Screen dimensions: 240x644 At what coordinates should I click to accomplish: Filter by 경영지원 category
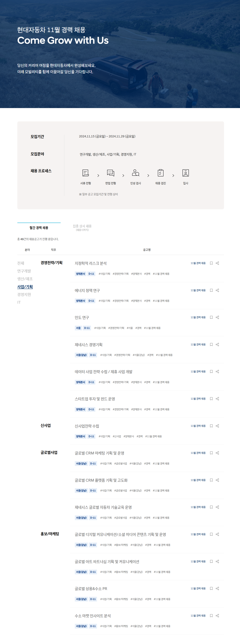tap(24, 294)
